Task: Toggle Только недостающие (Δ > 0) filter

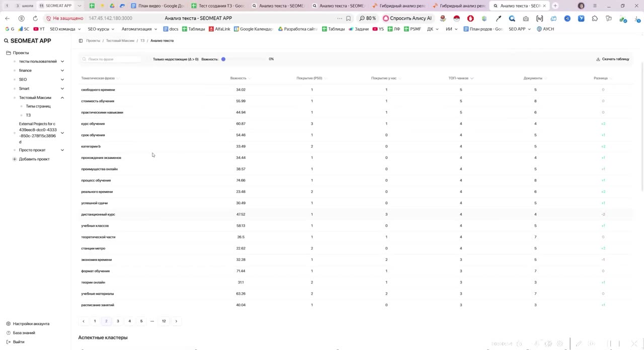Action: pos(176,59)
